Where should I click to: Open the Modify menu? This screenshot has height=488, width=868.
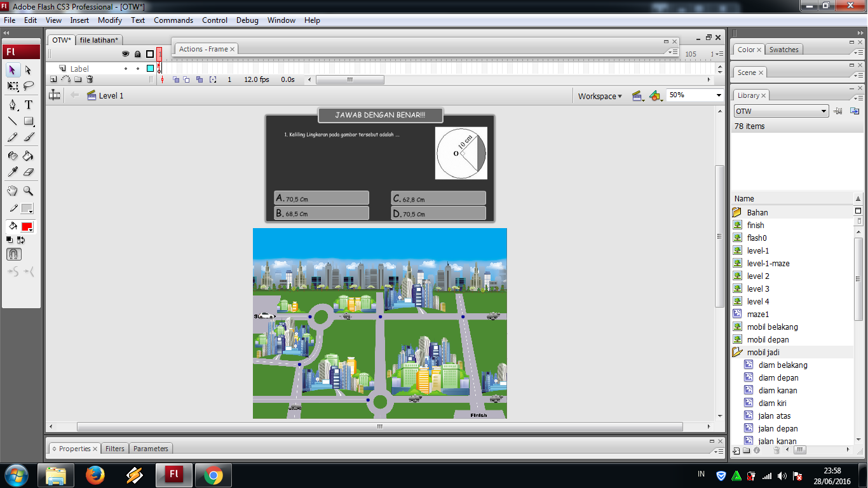pos(110,20)
